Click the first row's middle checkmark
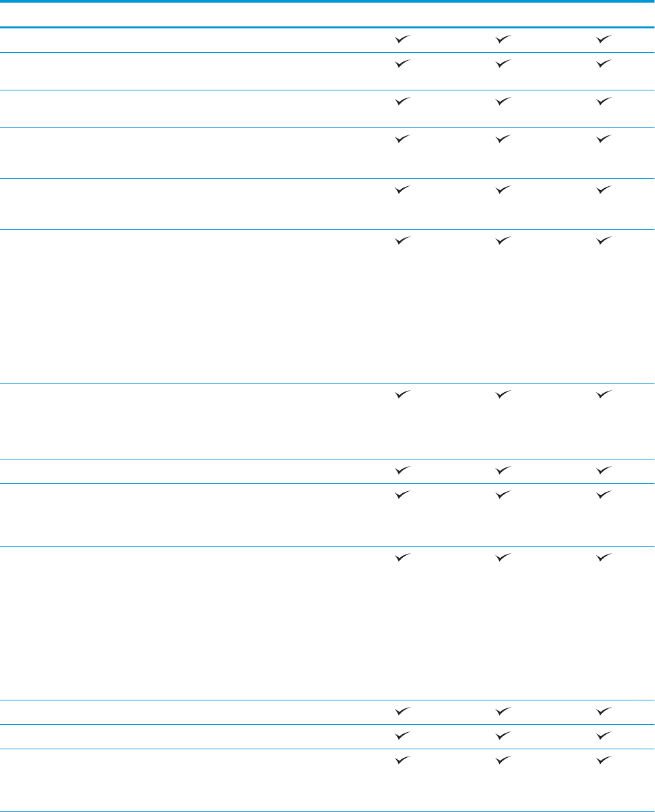The image size is (655, 812). click(x=503, y=40)
